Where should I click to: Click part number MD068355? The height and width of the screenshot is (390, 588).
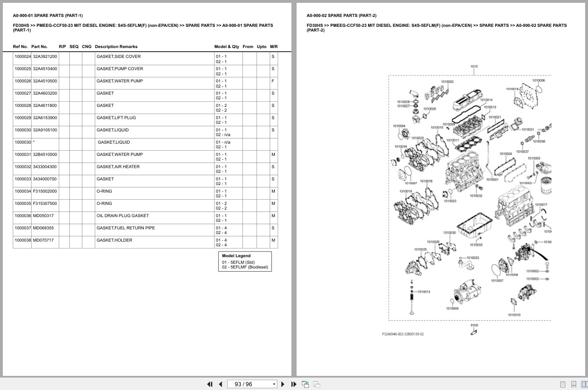point(43,228)
